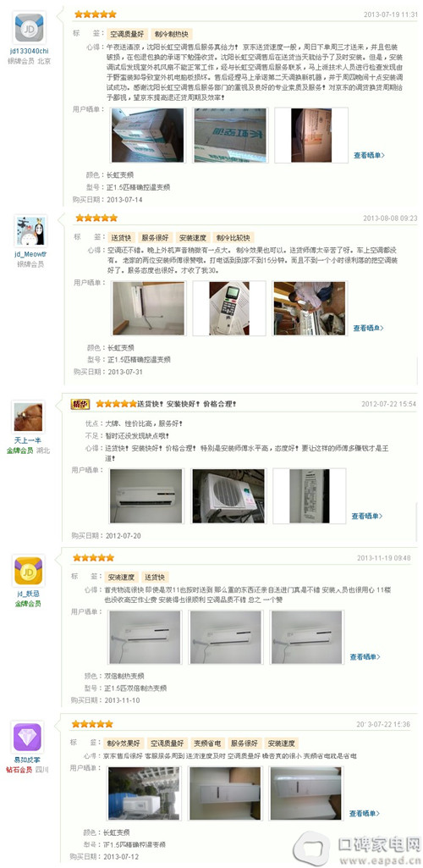Open username link 易知皮革
This screenshot has height=868, width=423.
pos(27,760)
